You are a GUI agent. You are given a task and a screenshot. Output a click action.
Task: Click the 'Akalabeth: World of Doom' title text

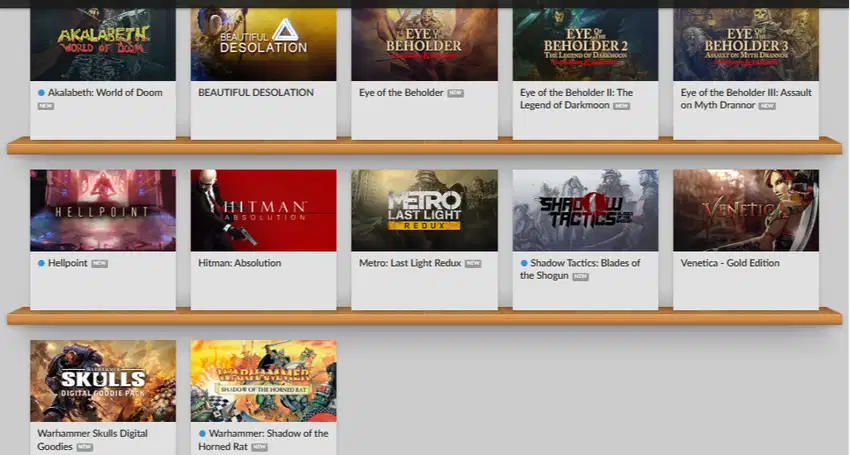click(105, 93)
